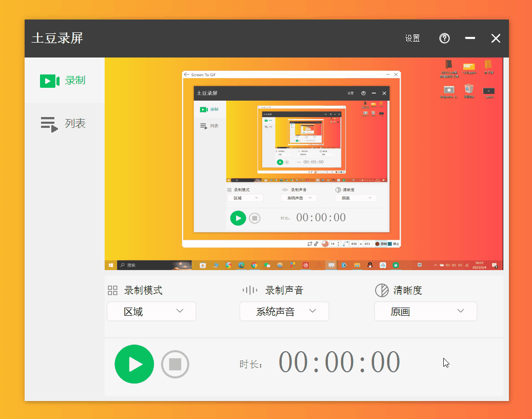The height and width of the screenshot is (419, 532).
Task: Click the Edge browser icon in preview taskbar
Action: tap(241, 265)
